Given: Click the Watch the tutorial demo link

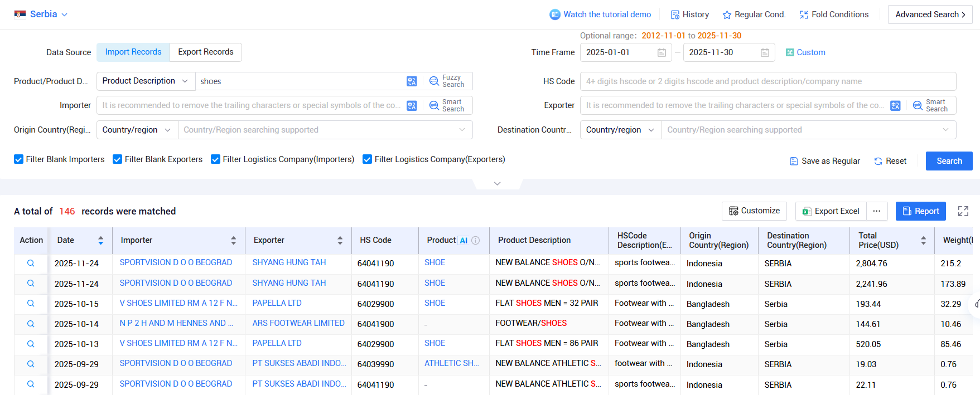Looking at the screenshot, I should [x=600, y=14].
